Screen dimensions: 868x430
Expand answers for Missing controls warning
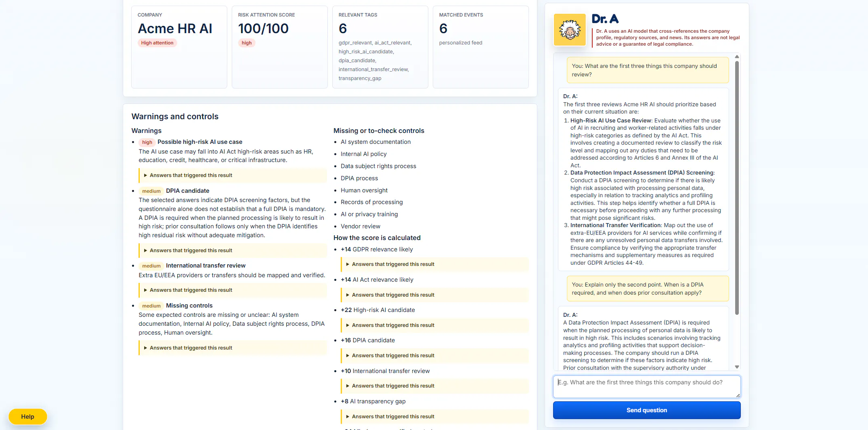tap(233, 348)
